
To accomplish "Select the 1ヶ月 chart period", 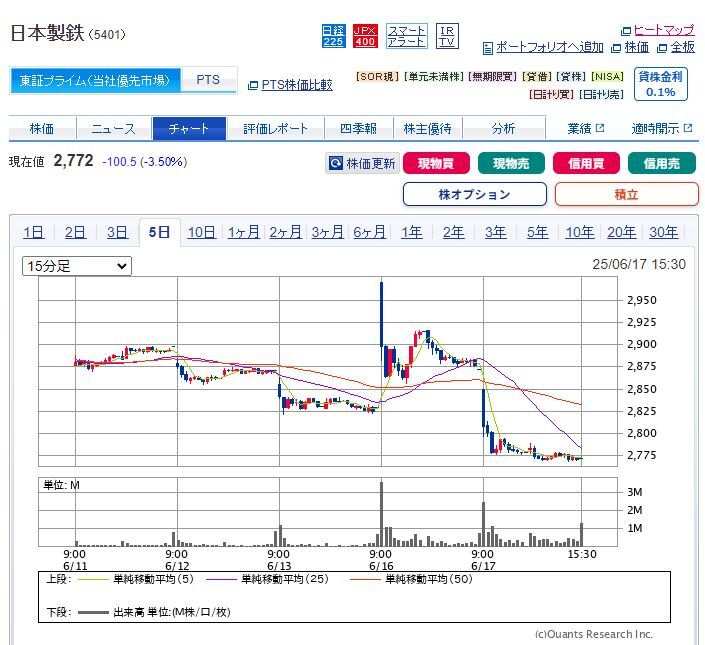I will (244, 232).
